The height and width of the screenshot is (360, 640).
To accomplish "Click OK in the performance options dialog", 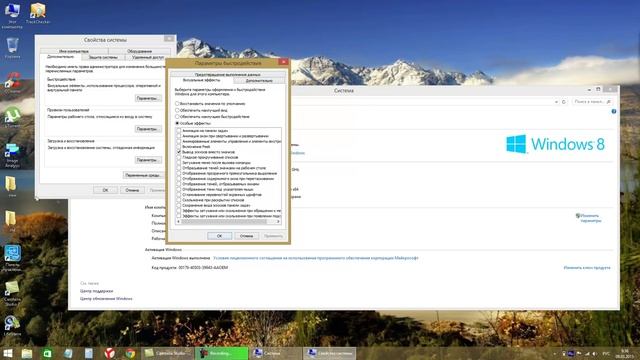I will 220,236.
